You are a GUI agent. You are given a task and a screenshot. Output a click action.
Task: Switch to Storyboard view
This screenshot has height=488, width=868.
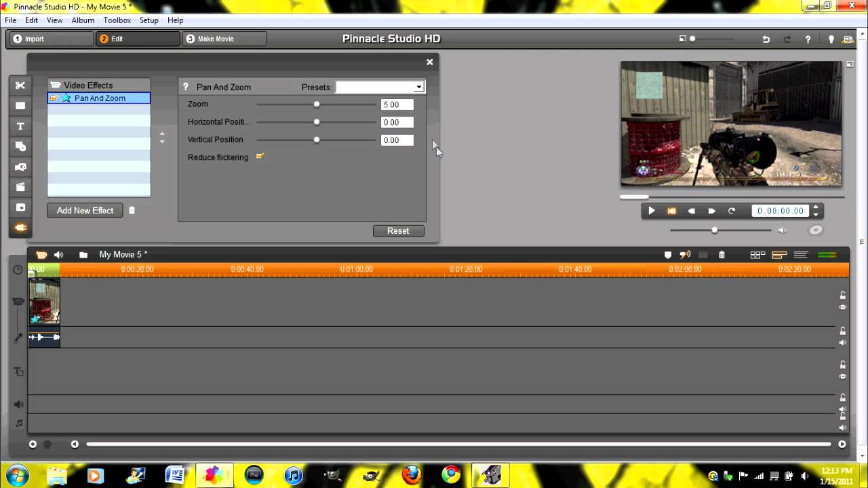757,255
